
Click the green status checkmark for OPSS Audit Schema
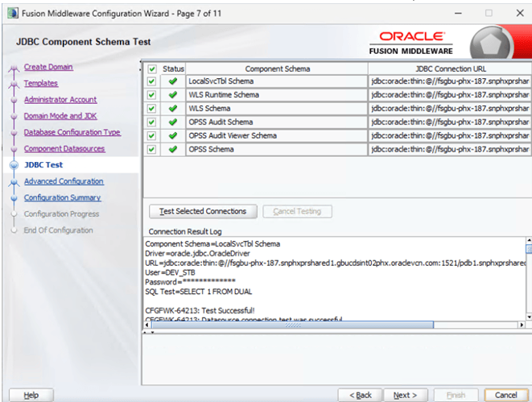(x=173, y=122)
